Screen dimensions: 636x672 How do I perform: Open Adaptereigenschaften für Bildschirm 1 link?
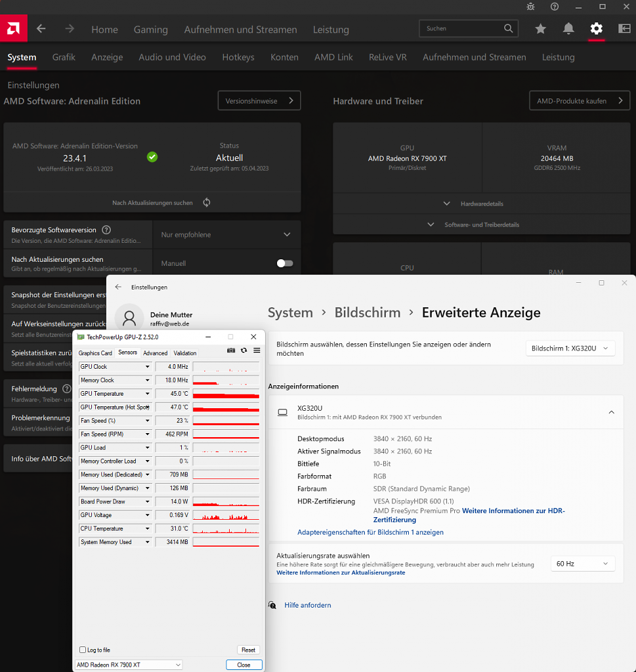click(x=370, y=532)
